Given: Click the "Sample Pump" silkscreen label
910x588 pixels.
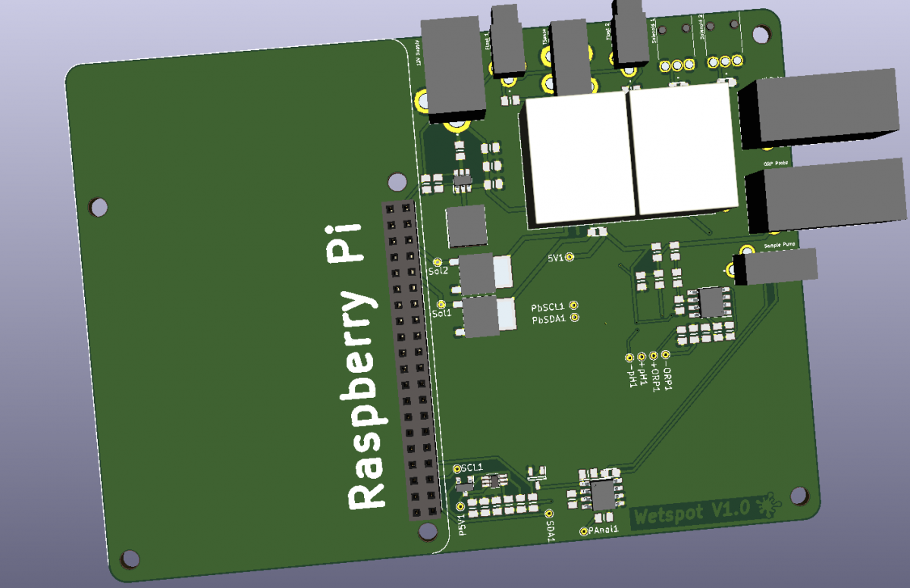Looking at the screenshot, I should point(779,246).
